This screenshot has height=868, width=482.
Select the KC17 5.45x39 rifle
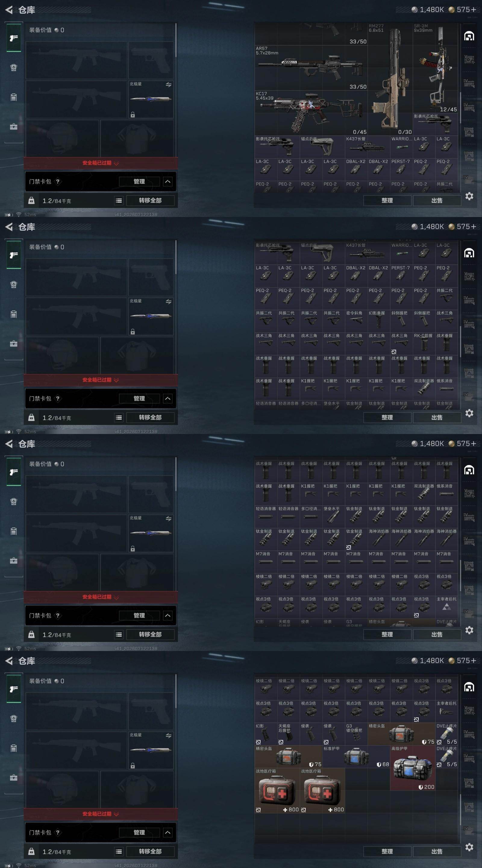(x=311, y=113)
